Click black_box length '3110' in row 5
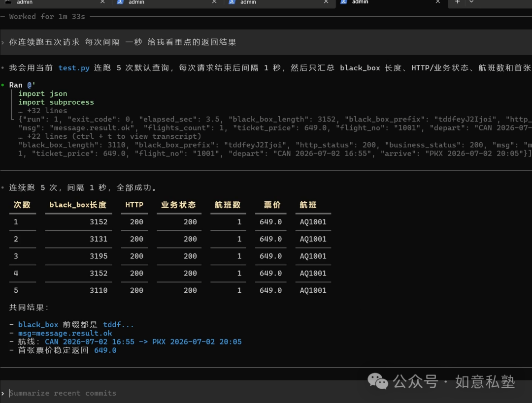The height and width of the screenshot is (403, 532). click(x=99, y=290)
